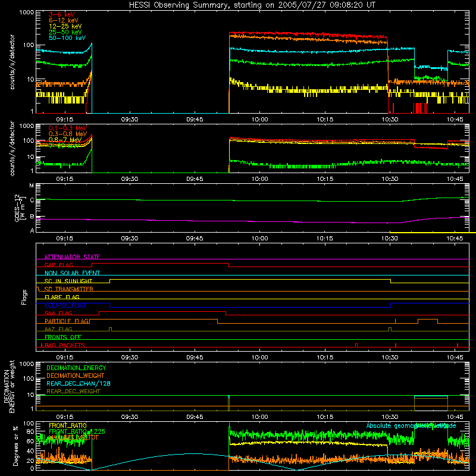The image size is (476, 476).
Task: Select the 'FRONTS_OFF' flag label
Action: (63, 337)
